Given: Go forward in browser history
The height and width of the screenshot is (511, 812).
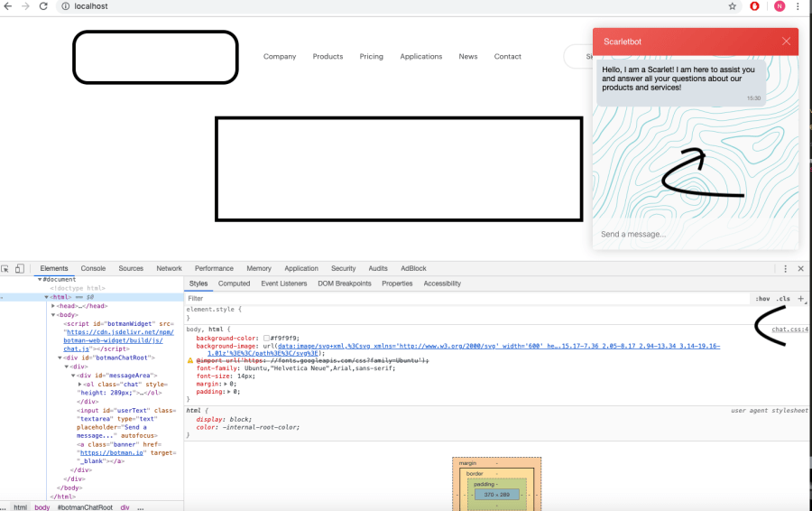Looking at the screenshot, I should [x=25, y=6].
